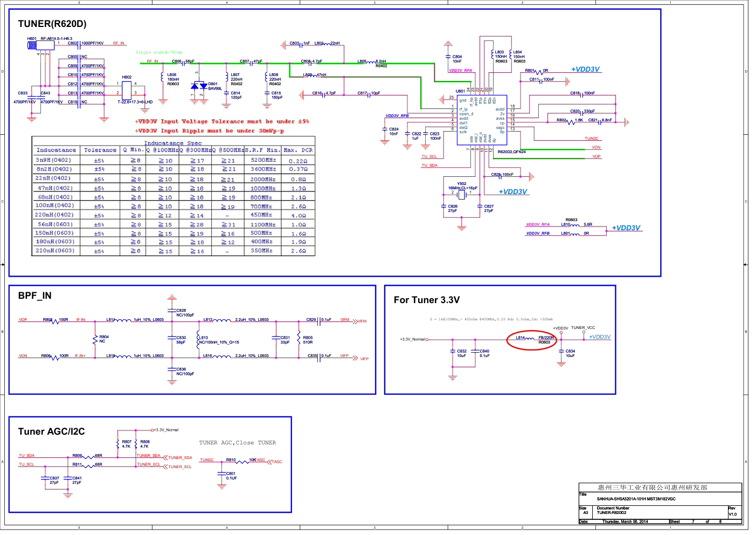Image resolution: width=756 pixels, height=535 pixels.
Task: Click the U801 R620D2 tuner chip symbol
Action: [481, 120]
